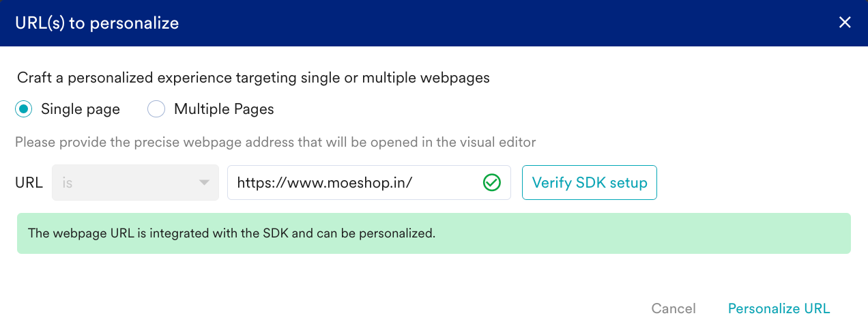Click the 'Please provide the precise webpage' hint
This screenshot has height=333, width=868.
coord(276,143)
